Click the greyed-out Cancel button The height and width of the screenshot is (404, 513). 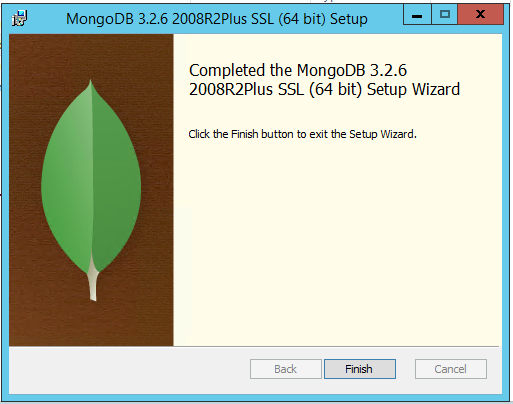click(451, 369)
